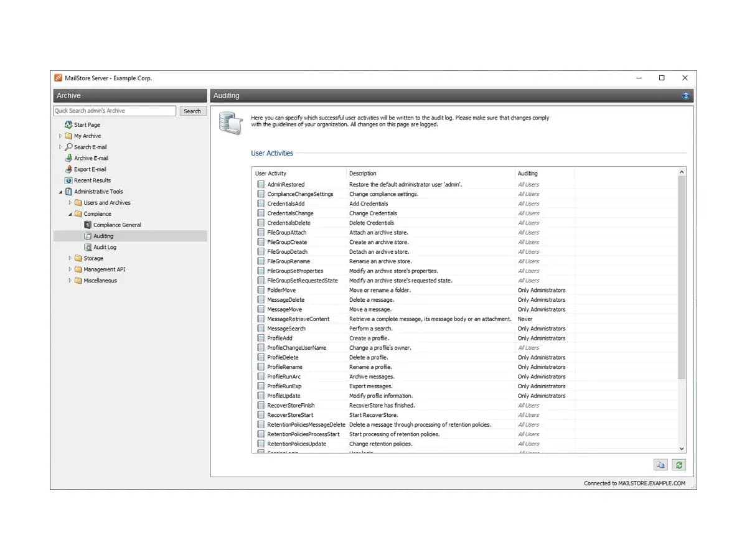Viewport: 747px width, 560px height.
Task: Expand the Search E-mail tree node
Action: [60, 147]
